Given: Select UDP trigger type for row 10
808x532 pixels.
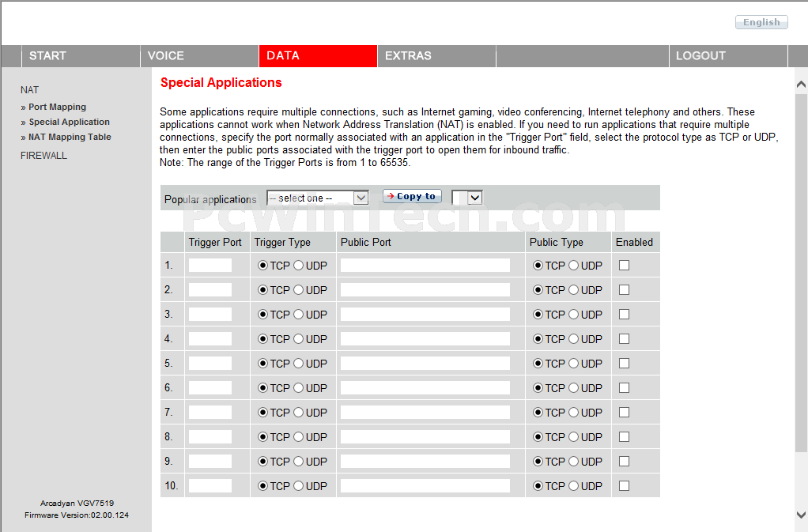Looking at the screenshot, I should 298,485.
